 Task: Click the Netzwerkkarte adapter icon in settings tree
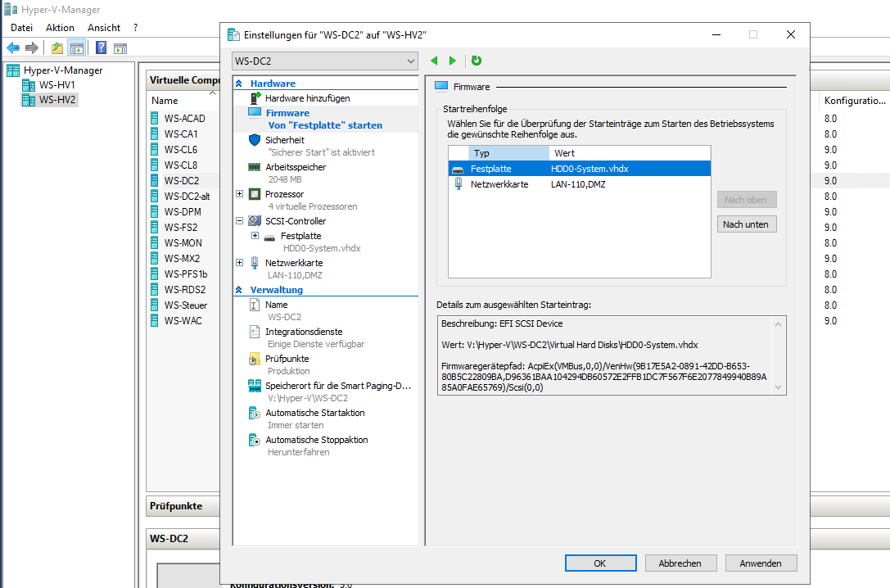tap(255, 263)
